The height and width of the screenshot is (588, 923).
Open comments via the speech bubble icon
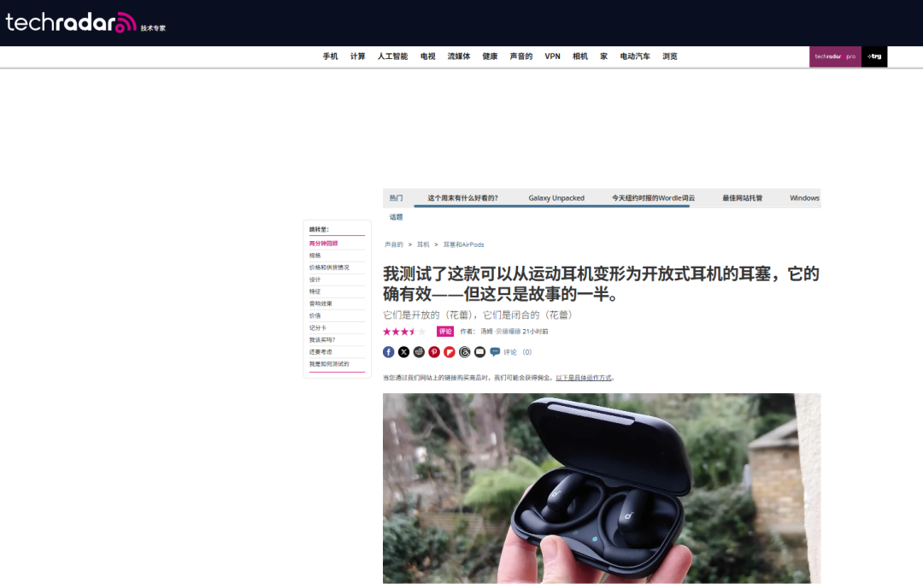(x=495, y=351)
